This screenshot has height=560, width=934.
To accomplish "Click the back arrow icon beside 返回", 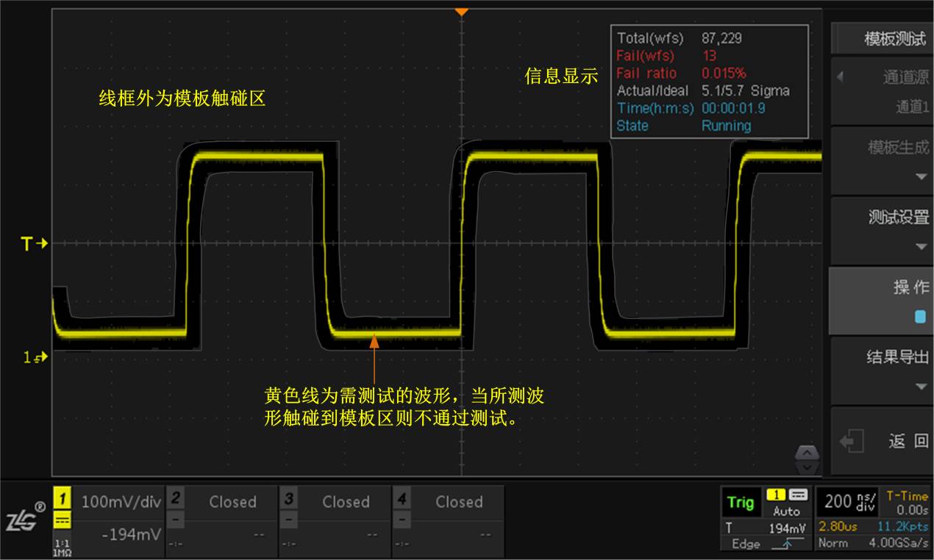I will (x=851, y=441).
